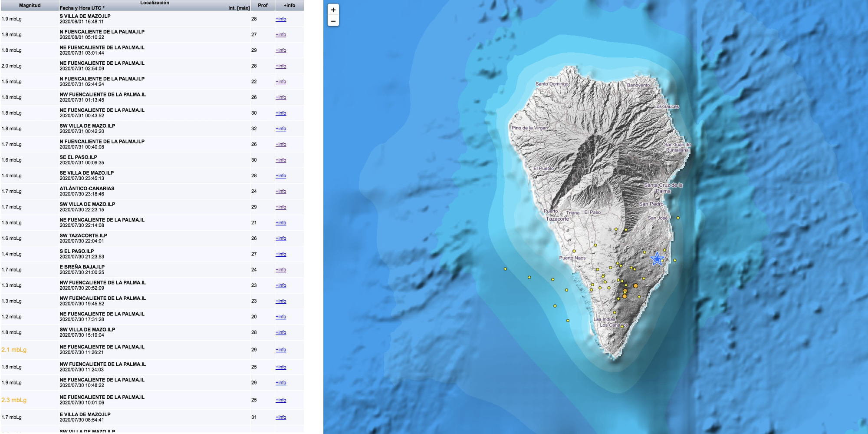This screenshot has height=434, width=868.
Task: Click San Pedro map label
Action: [x=651, y=204]
